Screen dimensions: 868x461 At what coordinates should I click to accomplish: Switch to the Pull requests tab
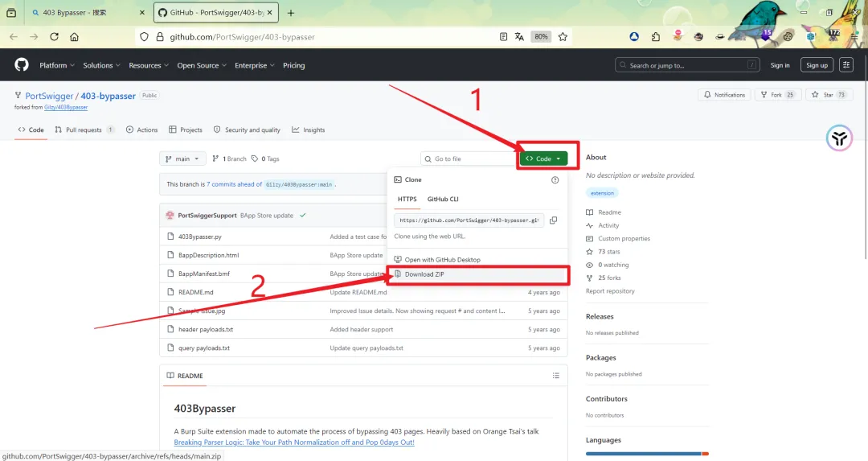84,130
